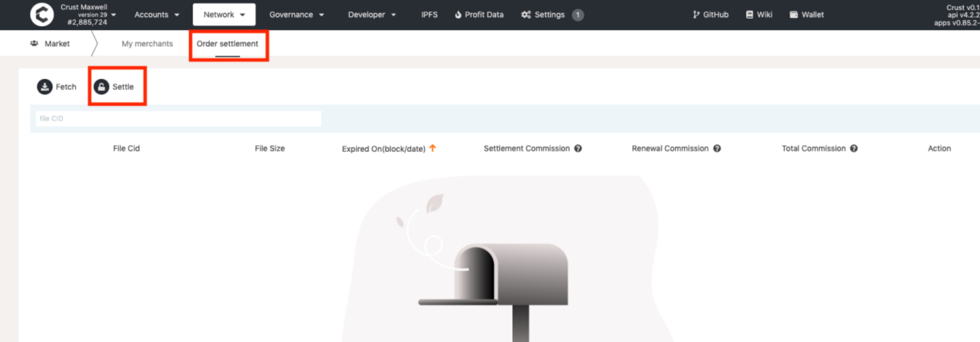Click the File Size column header
The height and width of the screenshot is (342, 980).
pyautogui.click(x=269, y=148)
